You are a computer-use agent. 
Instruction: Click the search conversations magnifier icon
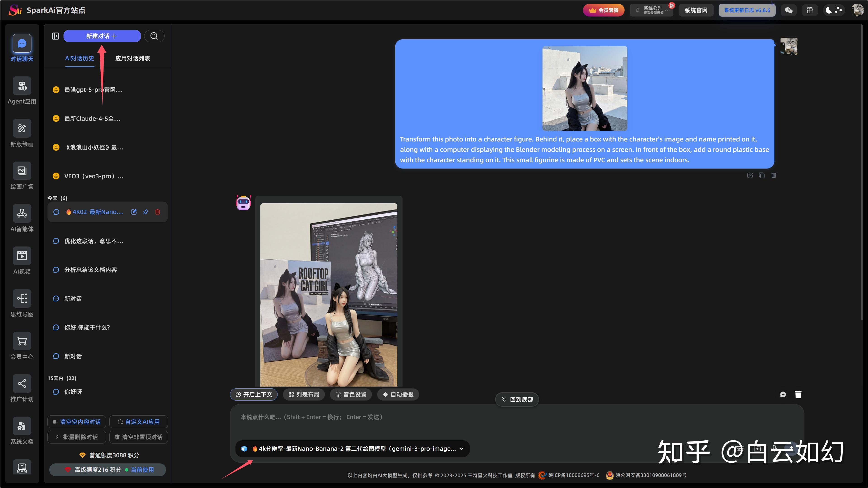tap(154, 36)
